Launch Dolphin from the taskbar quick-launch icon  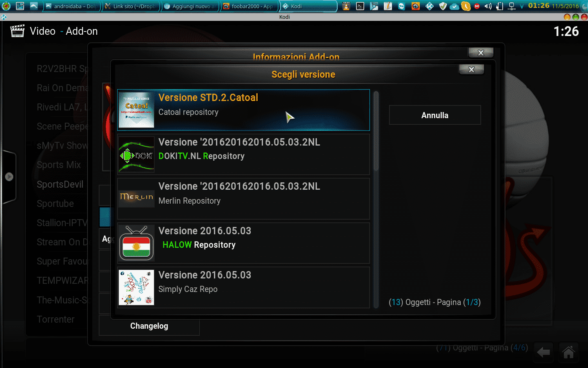34,6
